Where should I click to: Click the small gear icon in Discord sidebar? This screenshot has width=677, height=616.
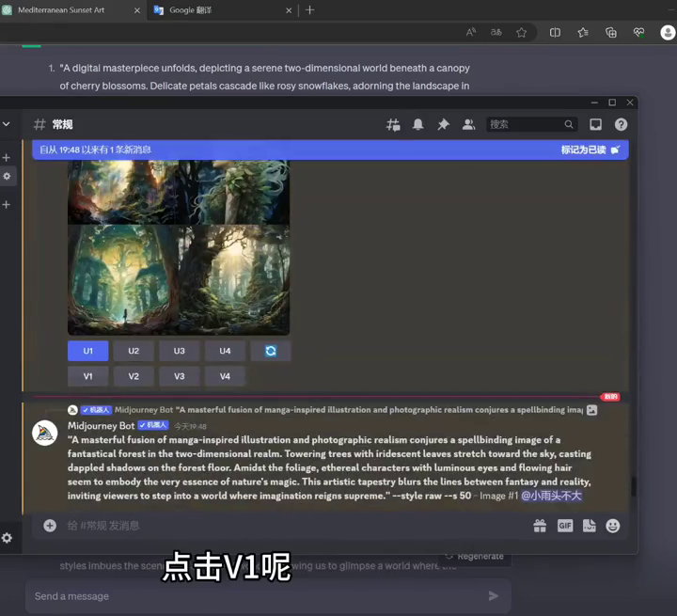click(7, 176)
